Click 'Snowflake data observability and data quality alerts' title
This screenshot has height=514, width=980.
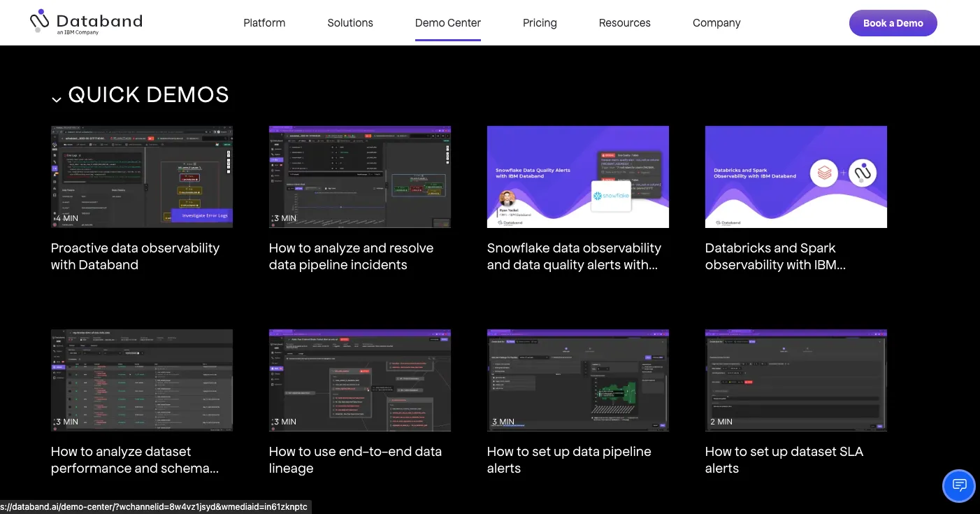pos(575,257)
